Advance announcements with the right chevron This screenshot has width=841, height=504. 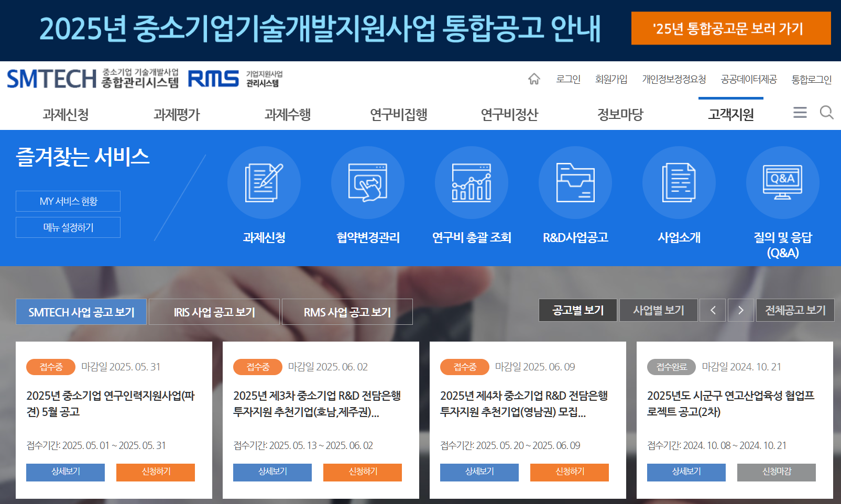741,310
